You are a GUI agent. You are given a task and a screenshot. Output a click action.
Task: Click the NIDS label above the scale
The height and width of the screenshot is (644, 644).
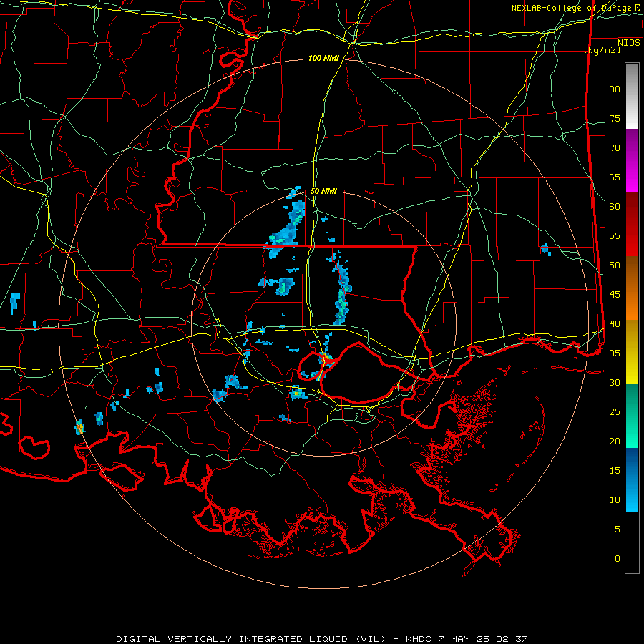coord(629,42)
